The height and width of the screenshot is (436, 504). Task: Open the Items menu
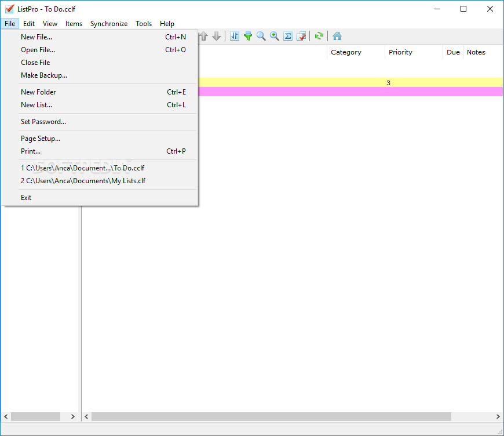pyautogui.click(x=74, y=24)
